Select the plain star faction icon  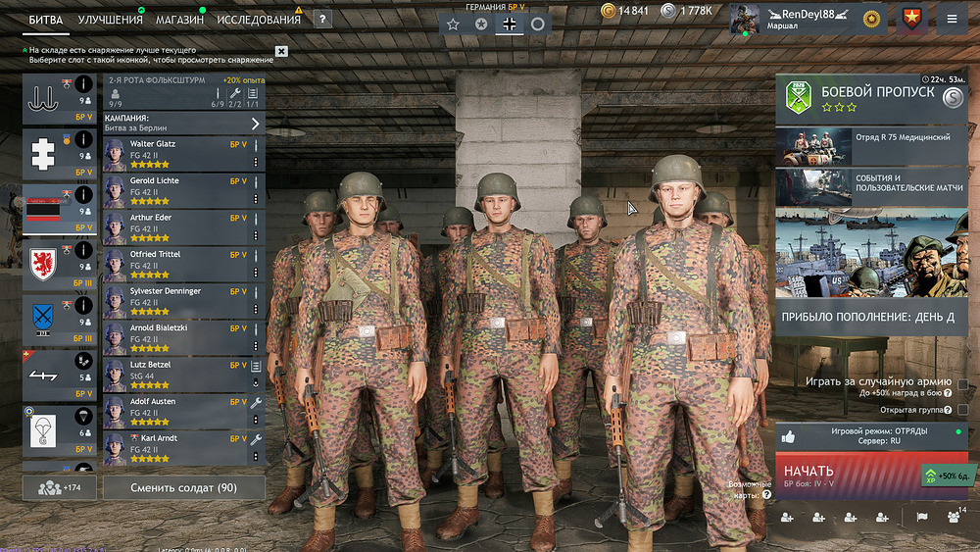(453, 25)
